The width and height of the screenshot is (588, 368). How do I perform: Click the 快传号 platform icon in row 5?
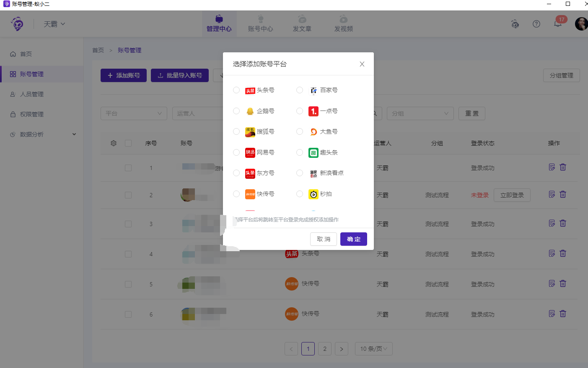point(292,284)
